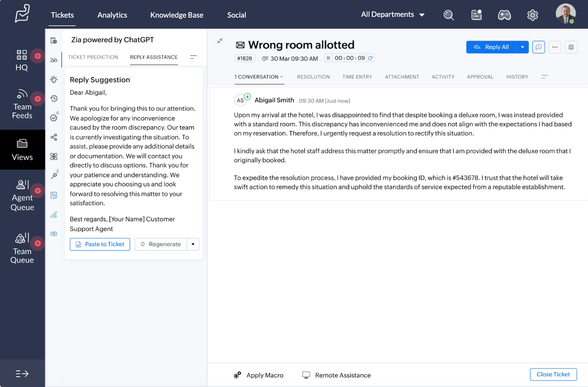Select the light bulb suggestions icon
Screen dimensions: 588x387
coord(54,79)
